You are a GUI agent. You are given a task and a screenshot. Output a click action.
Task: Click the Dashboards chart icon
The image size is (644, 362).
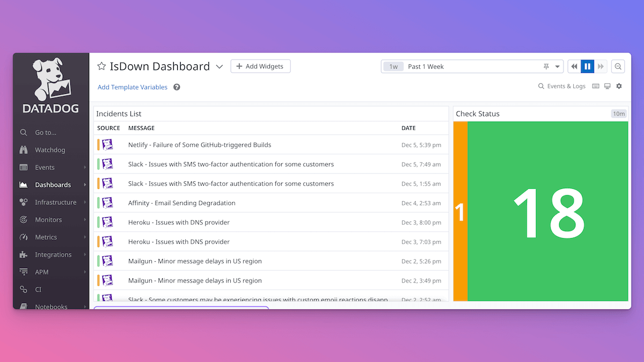click(x=24, y=185)
